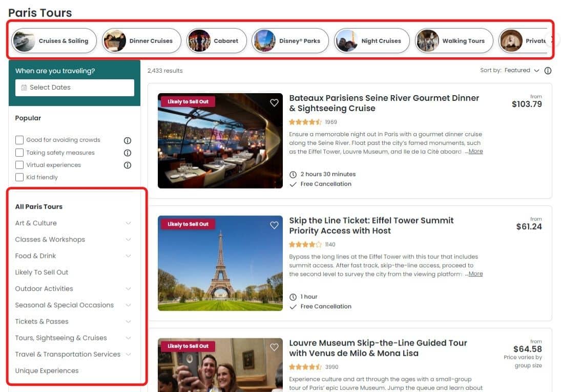Open info icon beside Sort by Featured
561x392 pixels.
click(548, 71)
